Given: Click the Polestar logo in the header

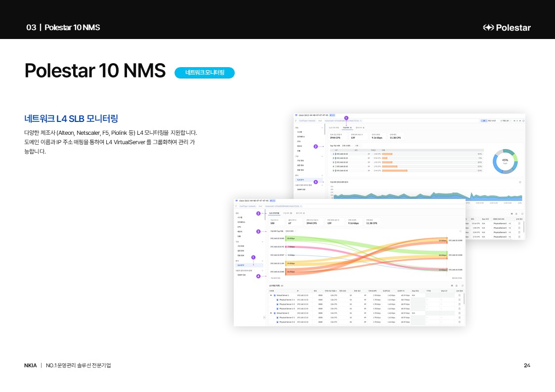Looking at the screenshot, I should point(507,28).
